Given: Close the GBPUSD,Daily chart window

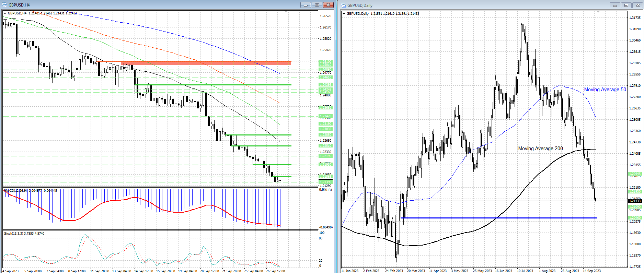Looking at the screenshot, I should tap(638, 5).
